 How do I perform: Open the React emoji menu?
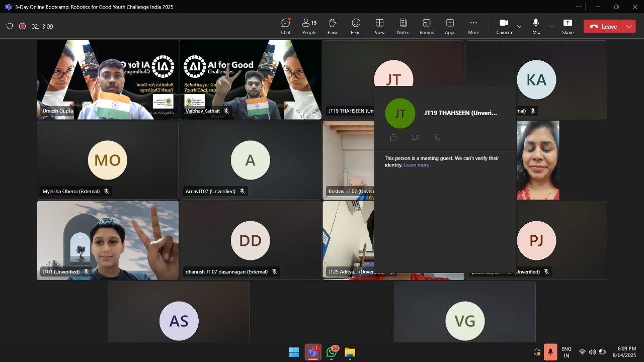pyautogui.click(x=356, y=26)
